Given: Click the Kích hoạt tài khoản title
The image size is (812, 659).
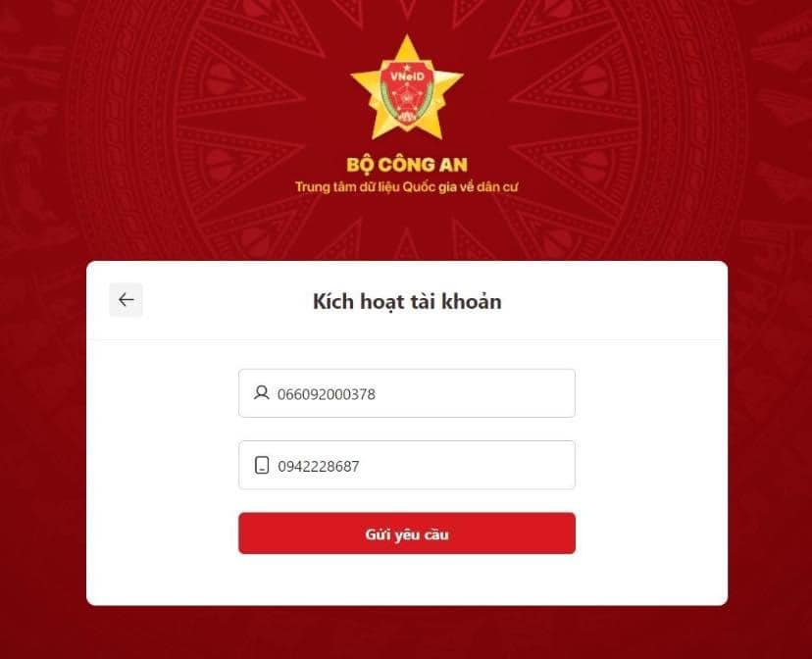Looking at the screenshot, I should pyautogui.click(x=407, y=301).
